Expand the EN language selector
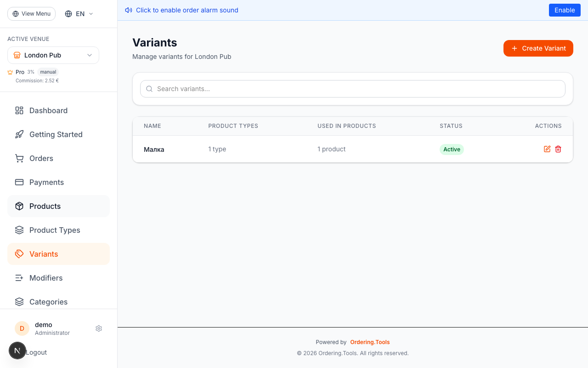This screenshot has height=368, width=588. tap(78, 14)
